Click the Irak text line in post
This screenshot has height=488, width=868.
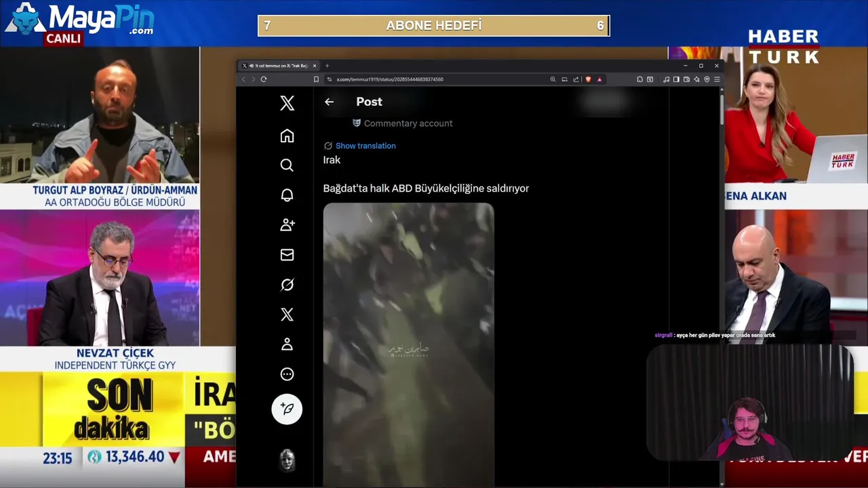332,160
